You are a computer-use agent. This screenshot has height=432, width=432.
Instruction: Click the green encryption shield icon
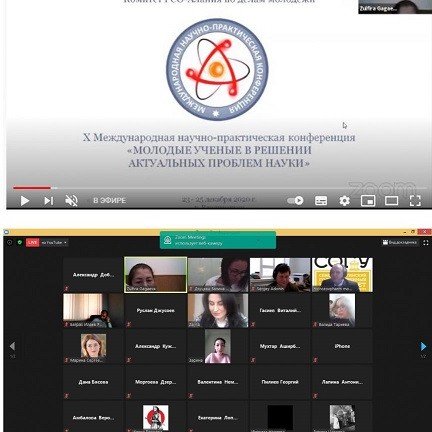19,242
